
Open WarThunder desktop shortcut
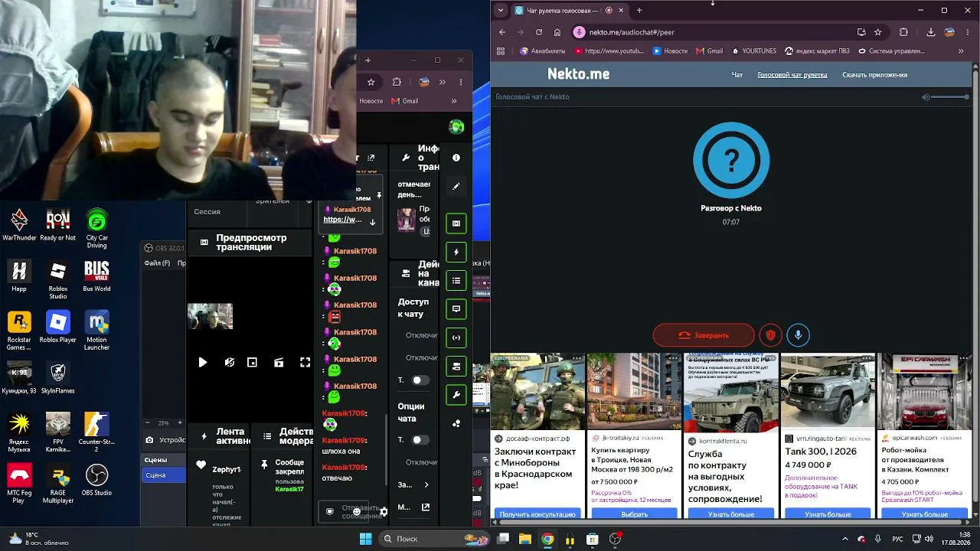19,225
